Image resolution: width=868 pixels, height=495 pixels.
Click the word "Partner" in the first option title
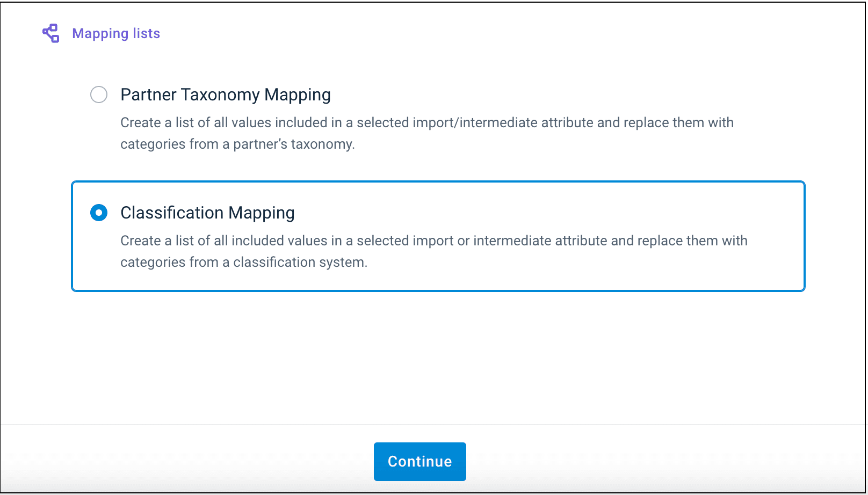pyautogui.click(x=148, y=94)
